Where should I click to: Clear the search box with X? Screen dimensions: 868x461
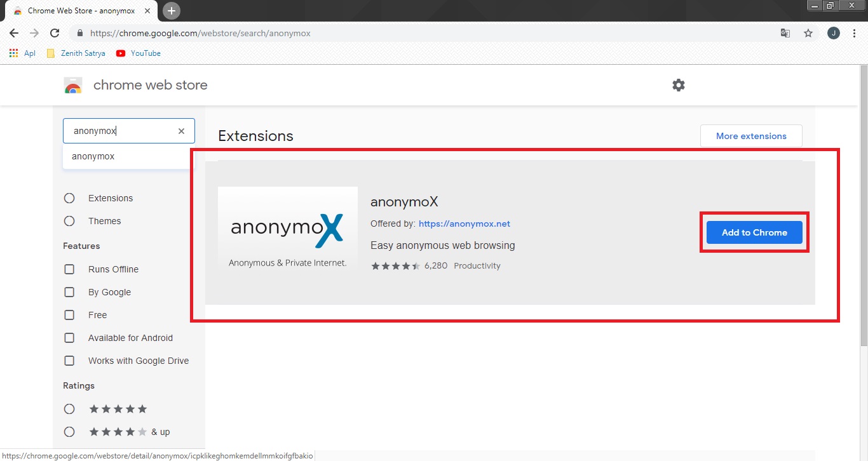click(181, 131)
